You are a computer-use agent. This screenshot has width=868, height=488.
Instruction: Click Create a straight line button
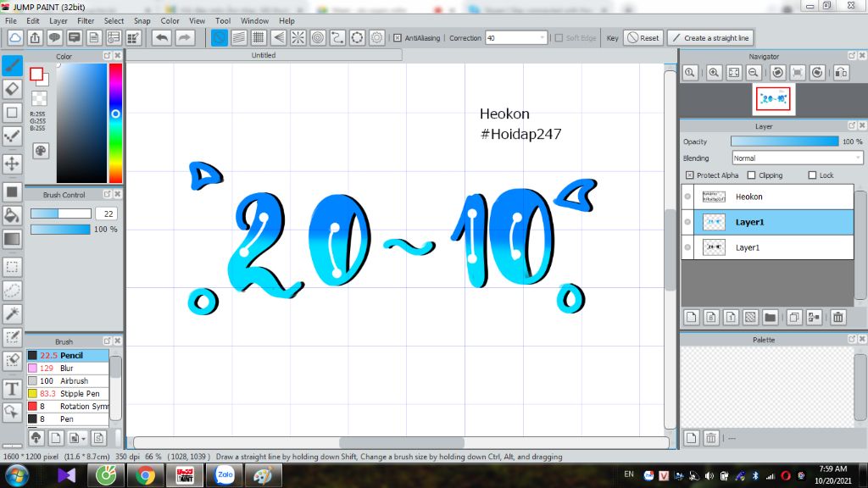click(711, 37)
